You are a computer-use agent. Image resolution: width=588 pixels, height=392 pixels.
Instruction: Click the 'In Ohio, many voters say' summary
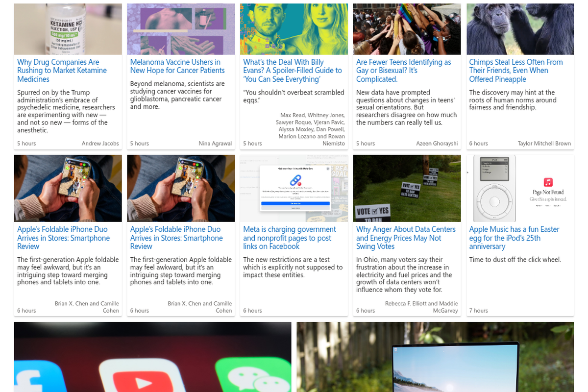[x=404, y=275]
